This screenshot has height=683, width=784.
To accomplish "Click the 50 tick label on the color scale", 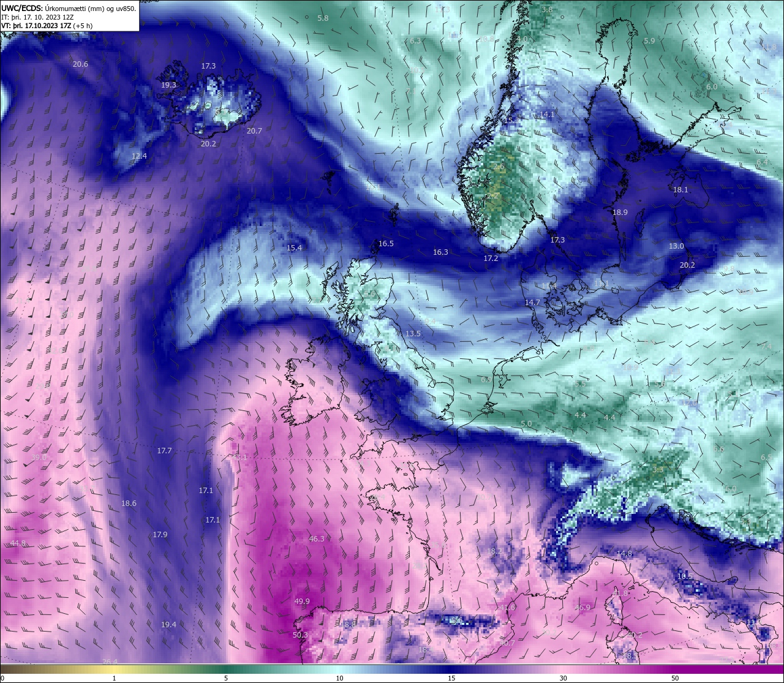I will tap(675, 678).
